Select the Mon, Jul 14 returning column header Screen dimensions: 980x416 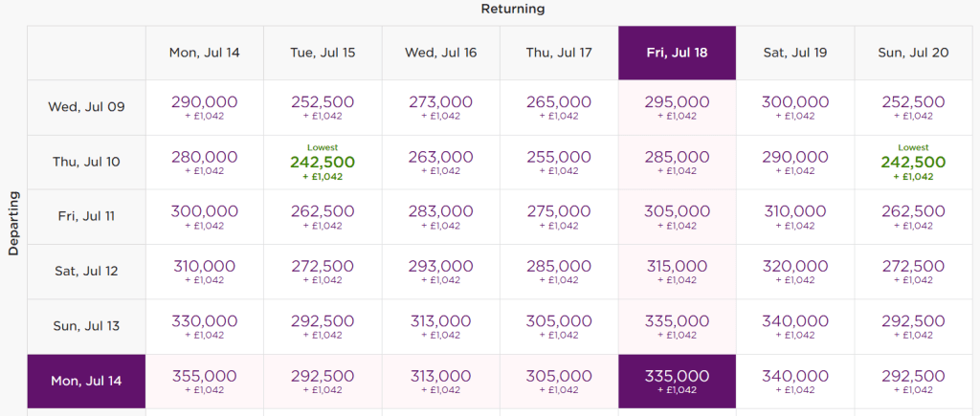[x=204, y=53]
